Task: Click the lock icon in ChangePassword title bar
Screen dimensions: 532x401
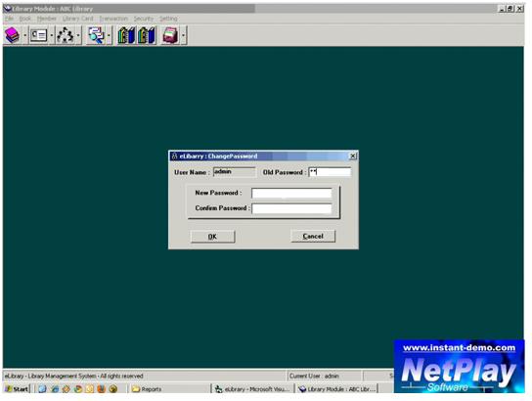Action: coord(174,156)
